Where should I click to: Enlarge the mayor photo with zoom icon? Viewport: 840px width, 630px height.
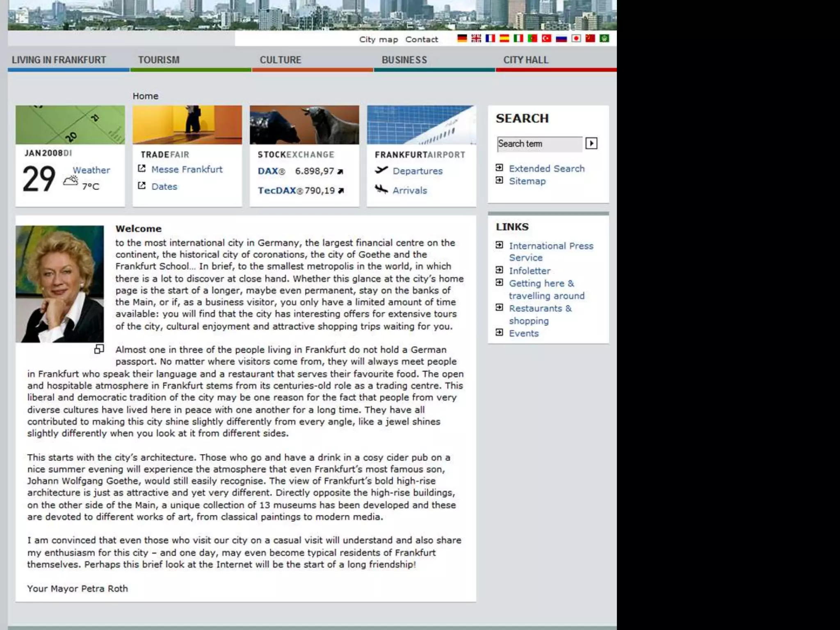[x=99, y=349]
